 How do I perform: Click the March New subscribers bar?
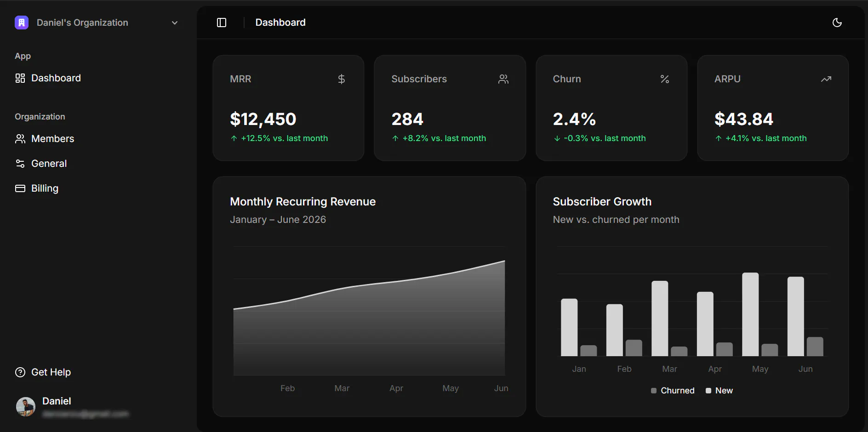click(x=660, y=318)
